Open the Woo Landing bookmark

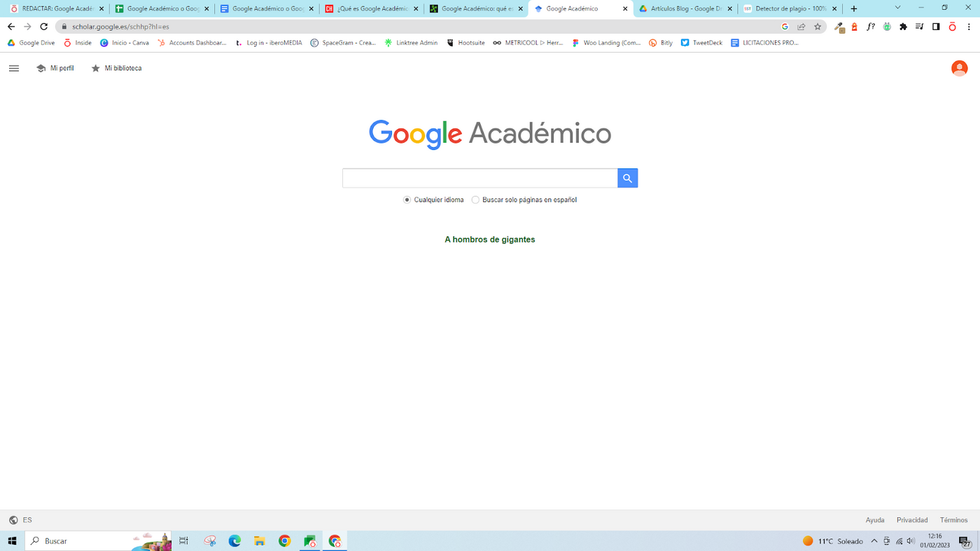click(606, 43)
